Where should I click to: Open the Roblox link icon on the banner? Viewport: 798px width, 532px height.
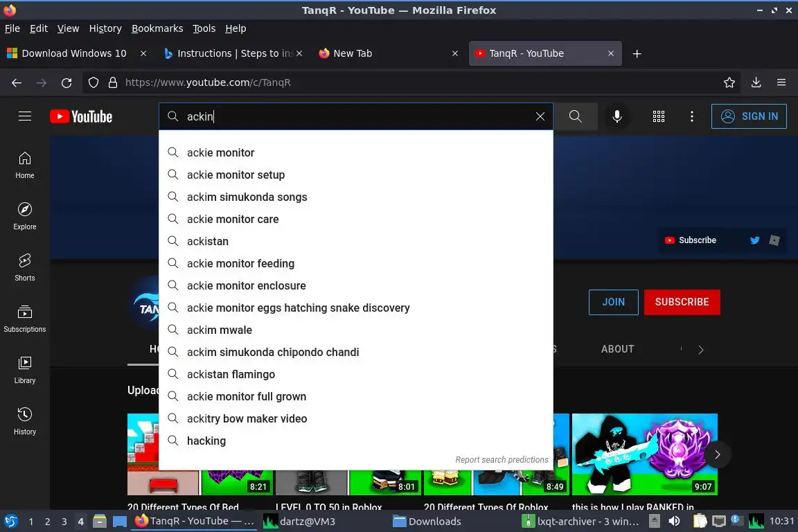coord(774,240)
